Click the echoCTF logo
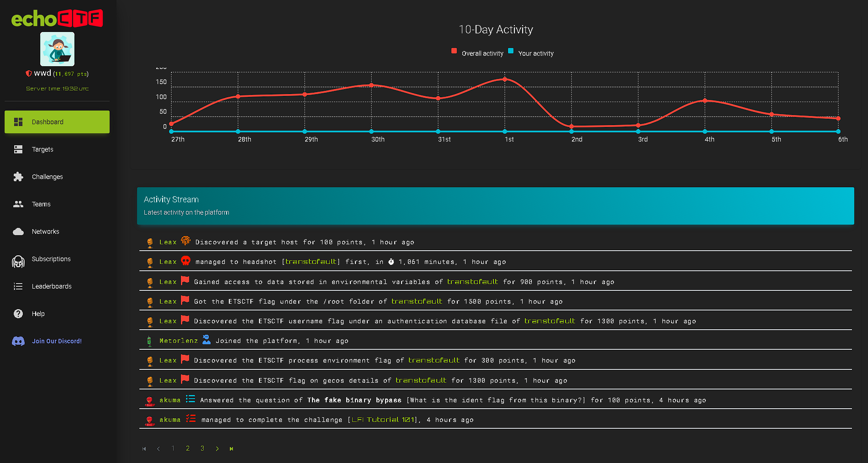This screenshot has width=868, height=463. pos(57,19)
